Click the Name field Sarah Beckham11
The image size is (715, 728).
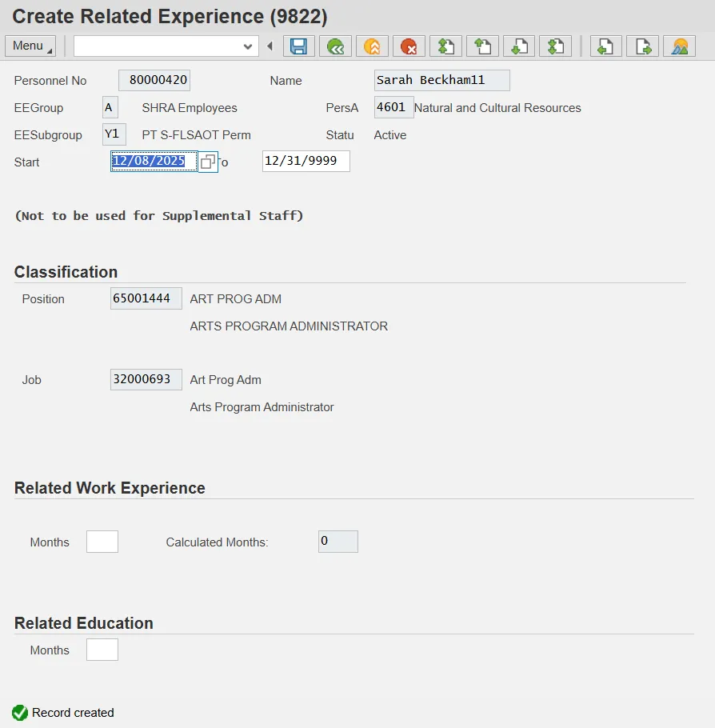tap(442, 80)
